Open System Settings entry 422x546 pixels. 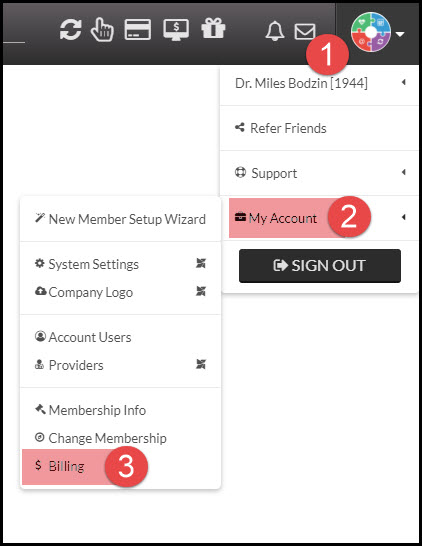click(87, 264)
